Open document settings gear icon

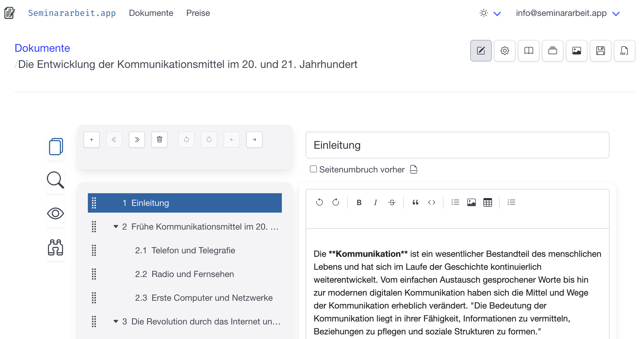(x=505, y=51)
